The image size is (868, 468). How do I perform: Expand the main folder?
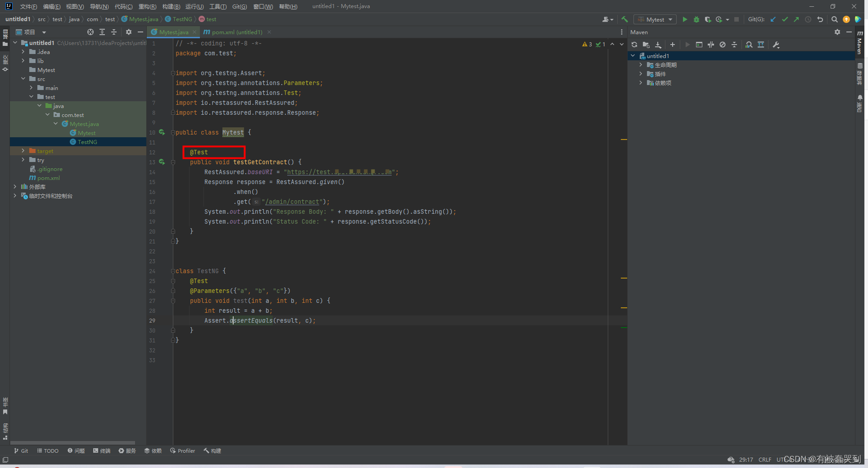tap(31, 88)
